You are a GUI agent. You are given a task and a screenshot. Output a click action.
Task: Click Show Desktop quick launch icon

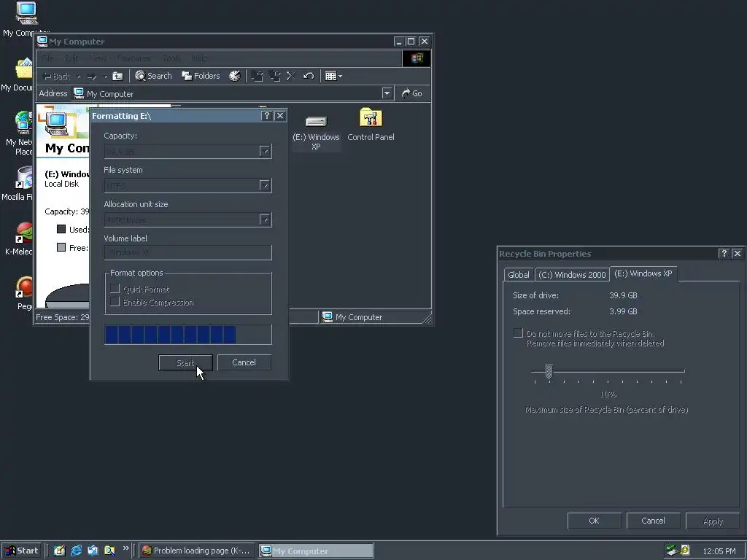tap(59, 551)
